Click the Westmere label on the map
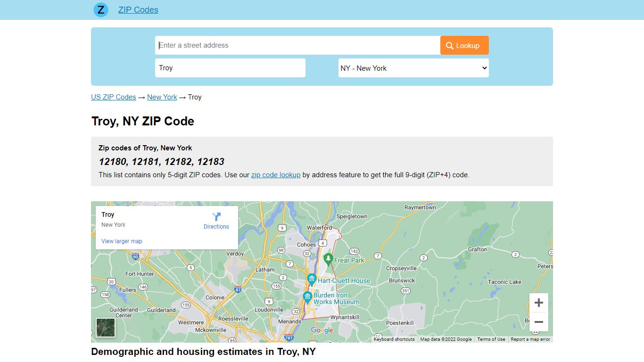Screen dimensions: 644x362 191,322
